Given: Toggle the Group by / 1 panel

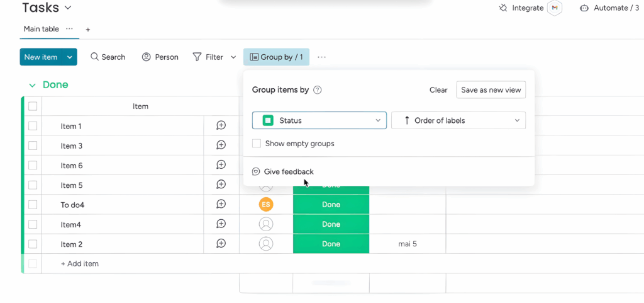Looking at the screenshot, I should click(x=277, y=57).
